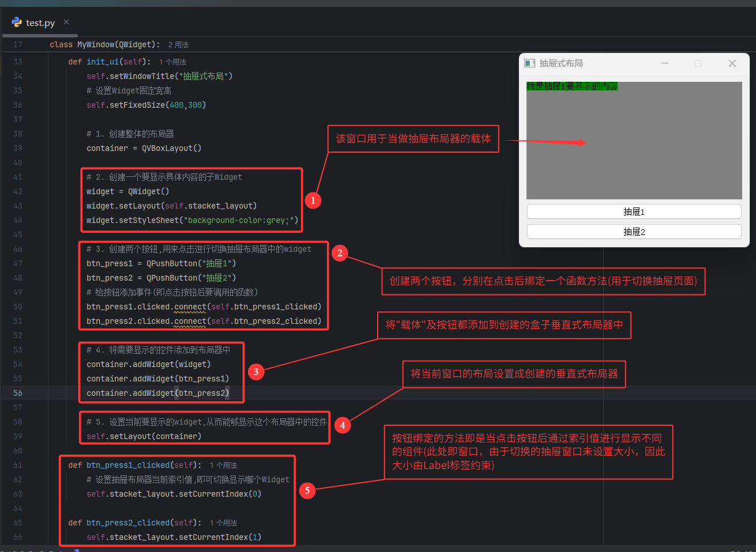Click the 抽屉式布局 window title text
This screenshot has width=756, height=552.
[x=561, y=63]
